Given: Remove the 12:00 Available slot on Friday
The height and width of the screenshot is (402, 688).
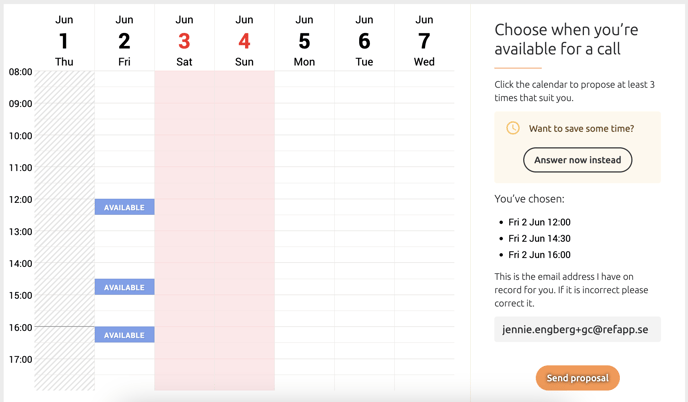Looking at the screenshot, I should (125, 207).
